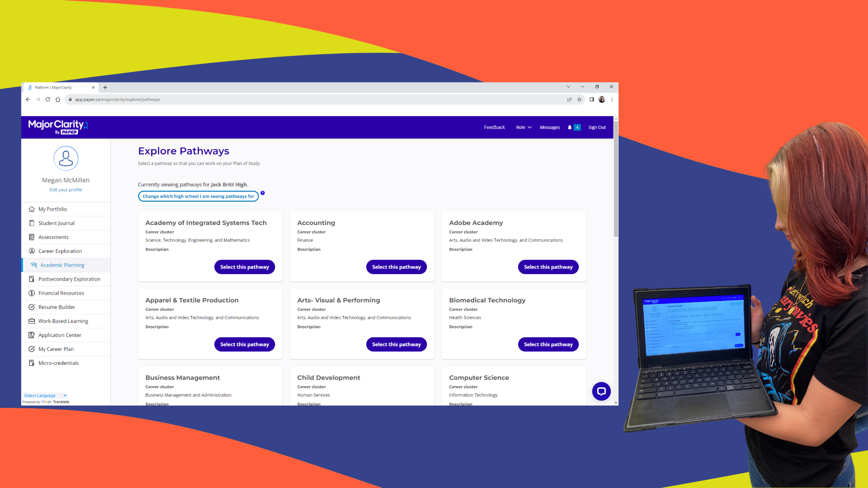The image size is (868, 488).
Task: Click the Financial Resources icon
Action: point(33,292)
